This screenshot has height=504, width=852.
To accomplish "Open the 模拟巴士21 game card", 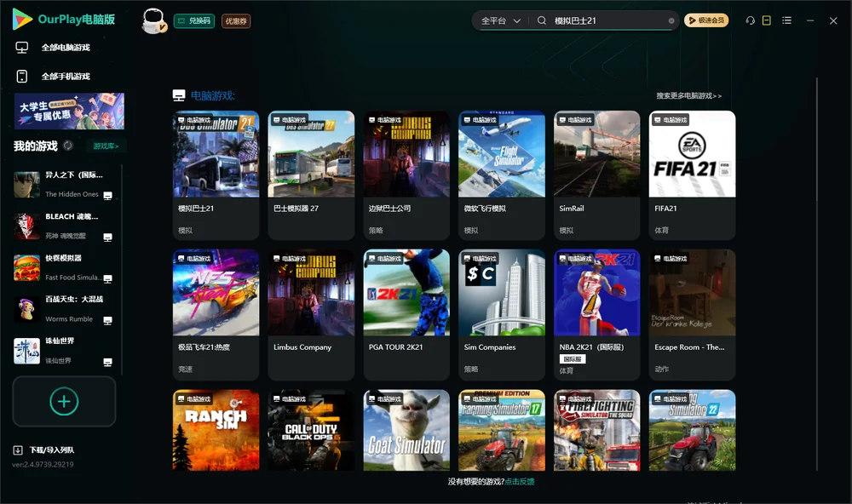I will [x=216, y=175].
